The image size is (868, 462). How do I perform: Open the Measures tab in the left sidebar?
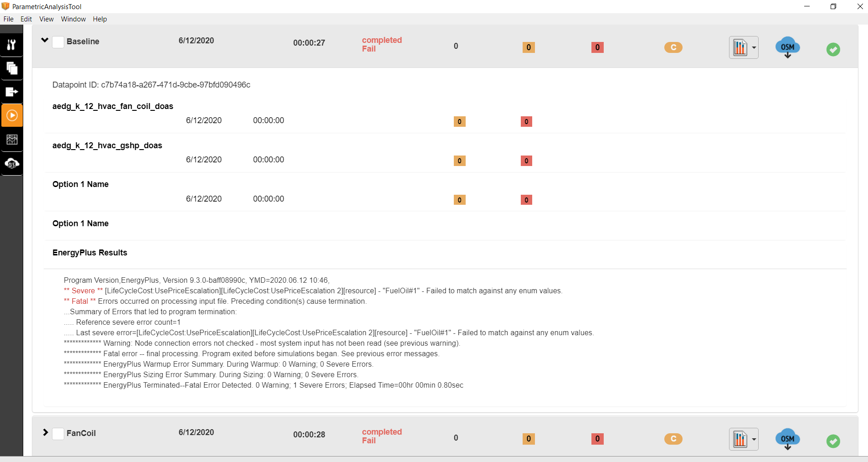click(x=12, y=44)
